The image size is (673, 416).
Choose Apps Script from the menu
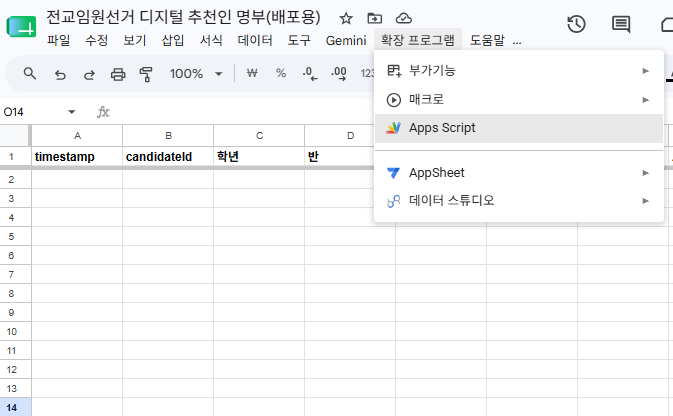[519, 128]
